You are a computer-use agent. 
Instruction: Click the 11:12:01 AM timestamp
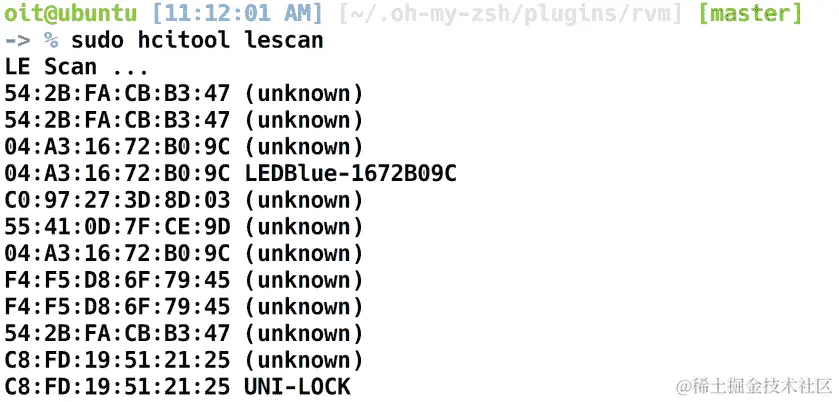(238, 13)
